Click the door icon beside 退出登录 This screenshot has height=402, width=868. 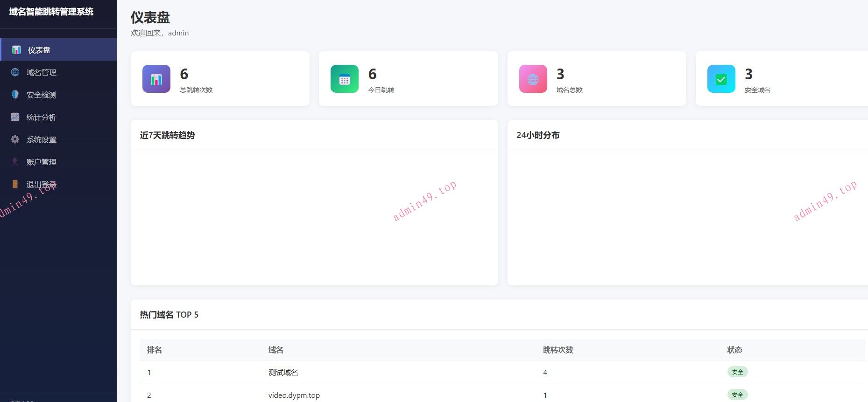tap(15, 184)
